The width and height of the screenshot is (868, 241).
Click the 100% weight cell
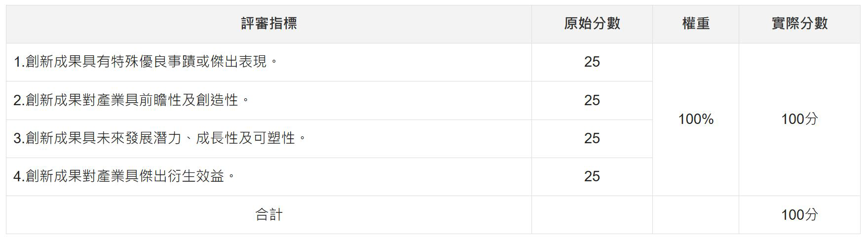[x=696, y=120]
